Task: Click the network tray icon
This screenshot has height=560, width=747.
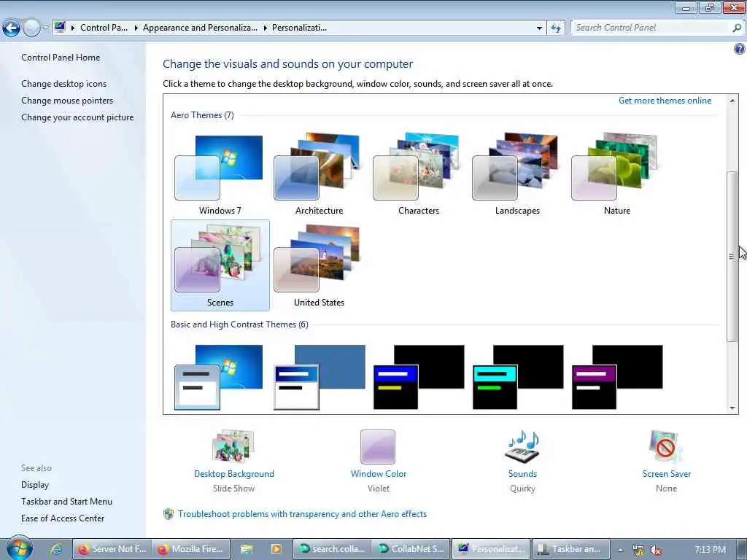Action: tap(638, 550)
